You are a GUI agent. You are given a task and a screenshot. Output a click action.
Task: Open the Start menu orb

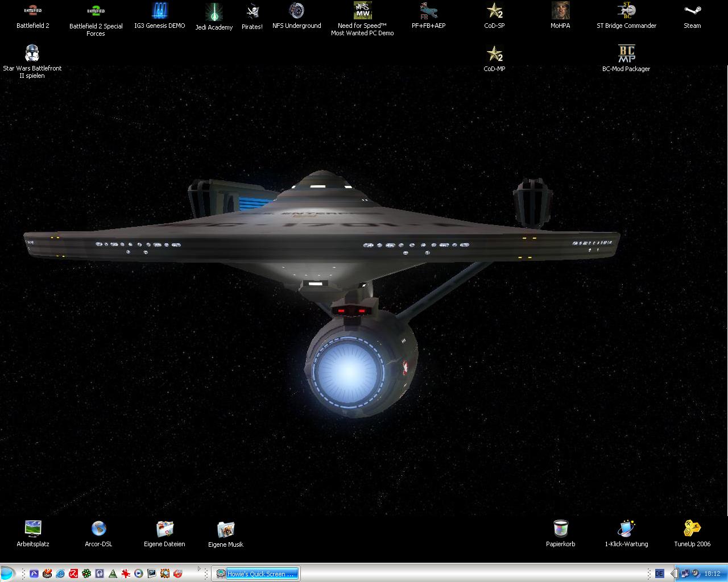(7, 573)
